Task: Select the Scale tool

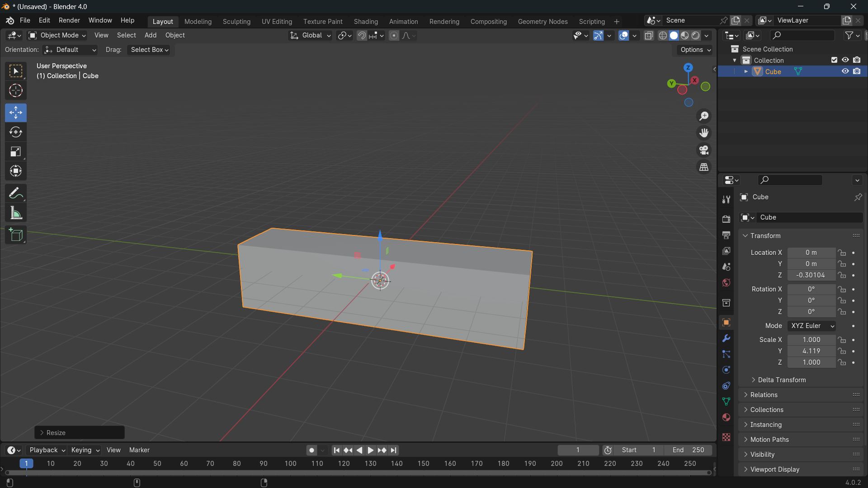Action: tap(16, 152)
